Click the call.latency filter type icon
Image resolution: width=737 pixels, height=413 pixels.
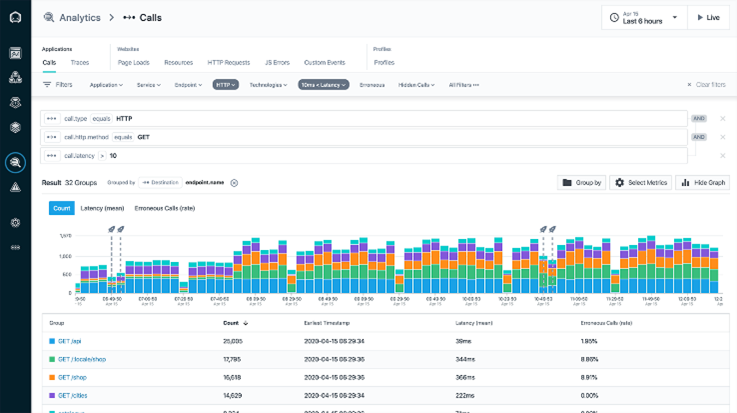click(x=52, y=156)
